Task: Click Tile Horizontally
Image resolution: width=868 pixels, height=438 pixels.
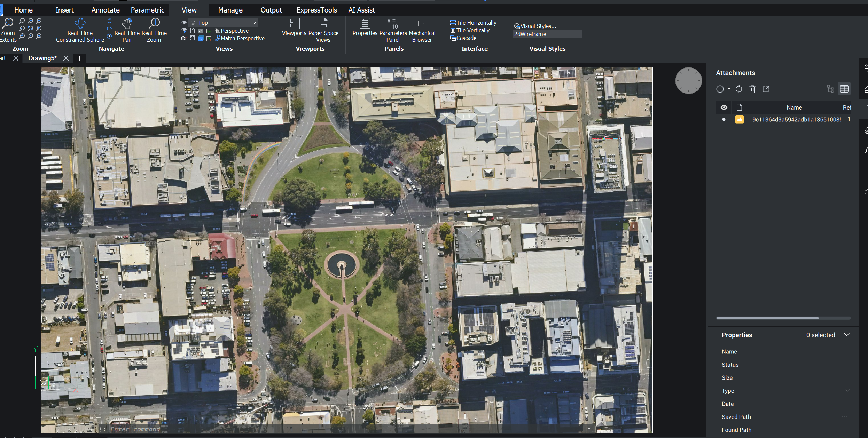Action: (474, 23)
